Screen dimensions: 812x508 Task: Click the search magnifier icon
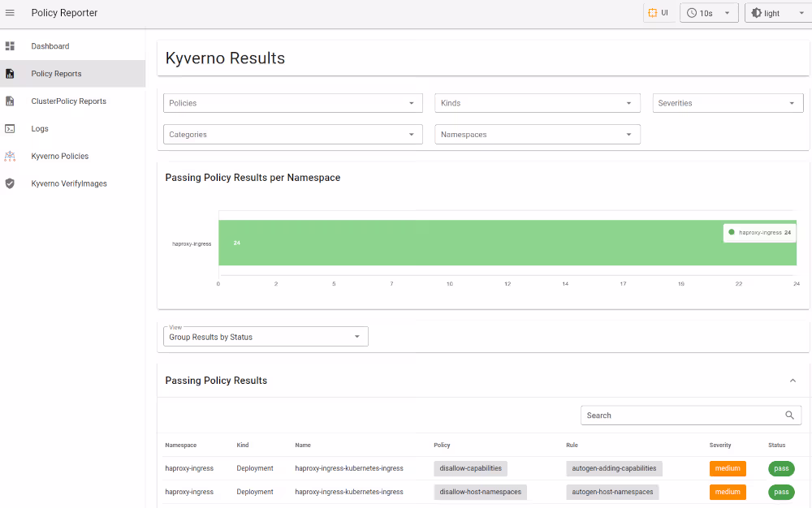click(790, 415)
